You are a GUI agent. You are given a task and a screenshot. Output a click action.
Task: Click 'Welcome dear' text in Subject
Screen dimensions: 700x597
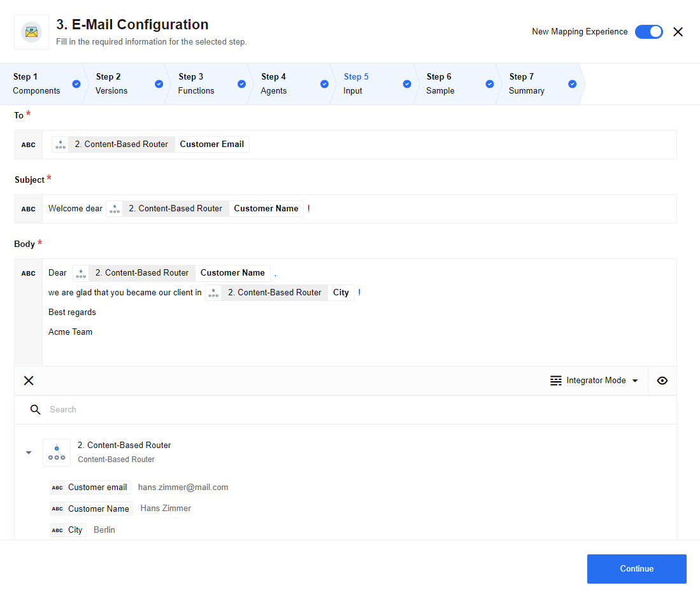pos(75,208)
